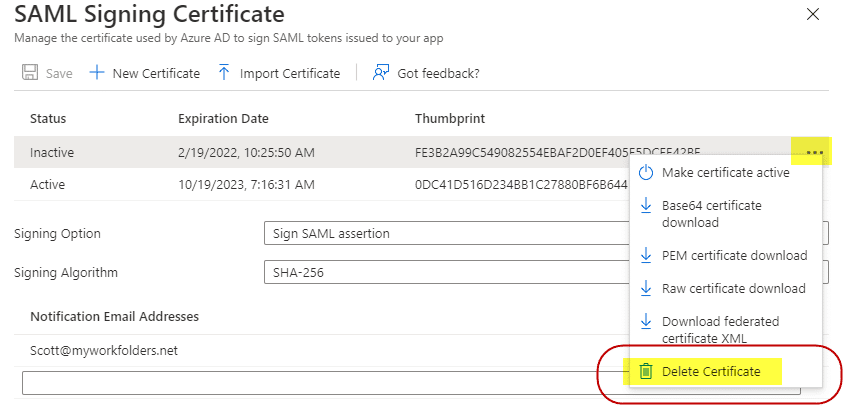Viewport: 844px width, 415px height.
Task: Click the trash can Delete Certificate icon
Action: point(646,371)
